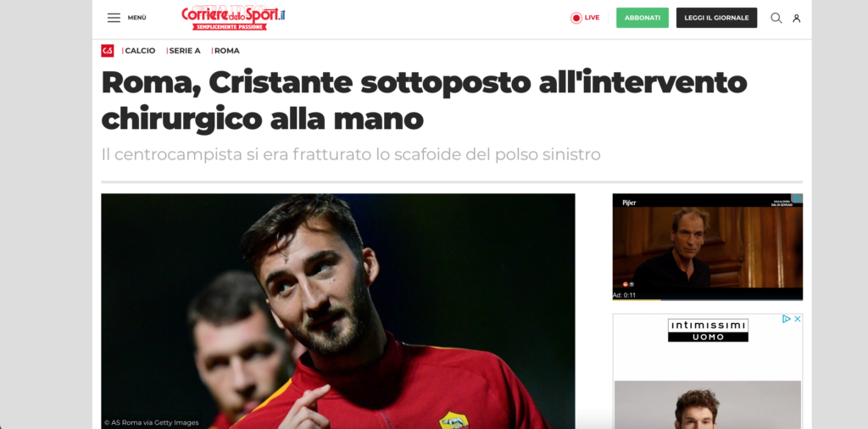
Task: Click the red LIVE indicator icon
Action: point(576,18)
